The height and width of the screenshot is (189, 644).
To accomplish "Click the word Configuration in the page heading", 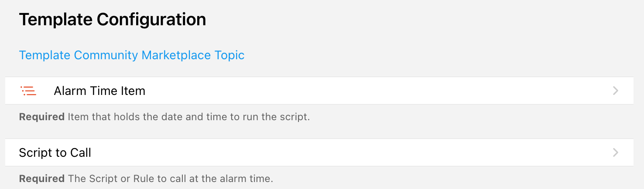I will (x=151, y=20).
